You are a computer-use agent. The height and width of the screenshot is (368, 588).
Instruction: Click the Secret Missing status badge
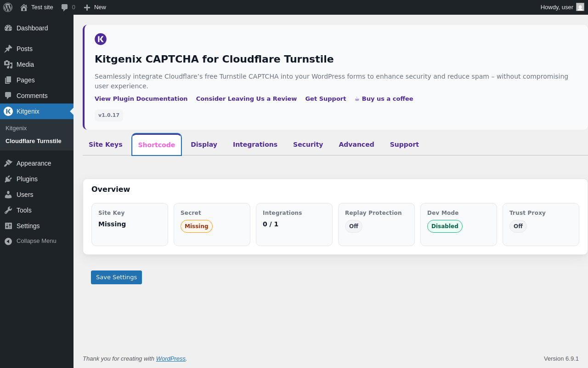tap(197, 226)
